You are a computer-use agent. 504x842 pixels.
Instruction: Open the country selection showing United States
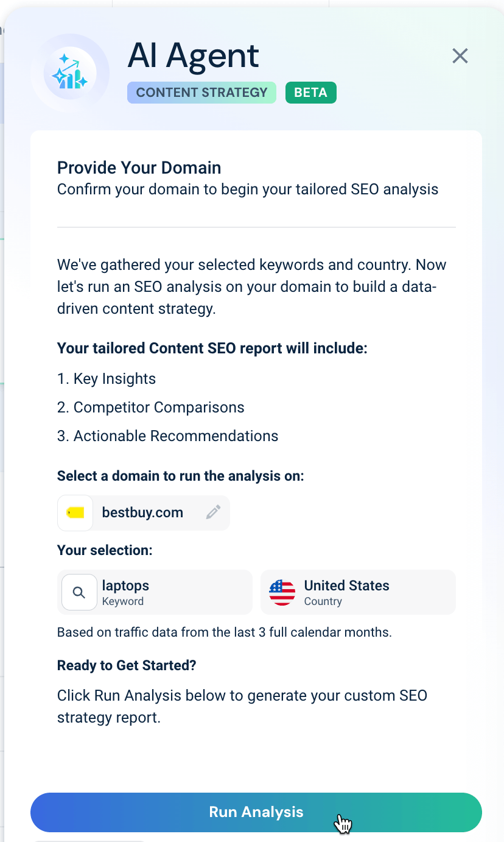pos(358,592)
